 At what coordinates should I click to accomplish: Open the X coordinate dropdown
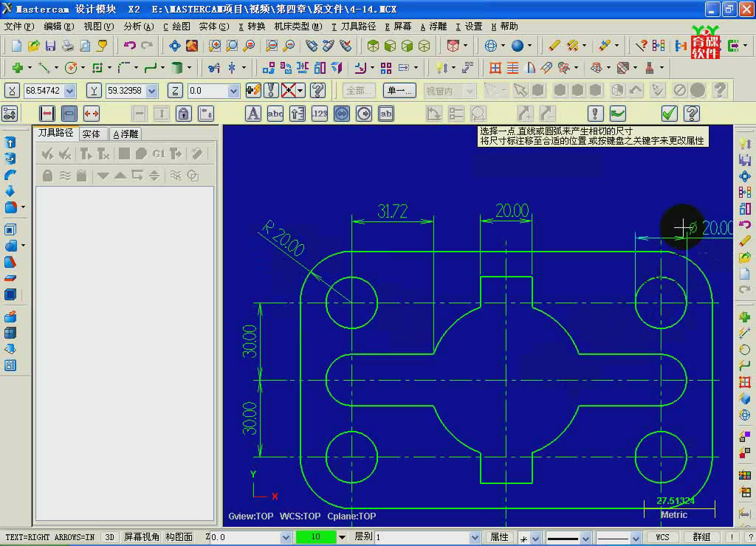coord(70,91)
